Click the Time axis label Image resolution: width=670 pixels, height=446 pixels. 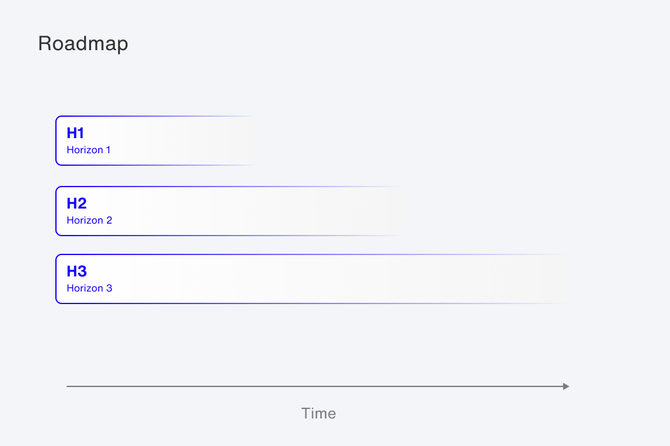pyautogui.click(x=319, y=413)
